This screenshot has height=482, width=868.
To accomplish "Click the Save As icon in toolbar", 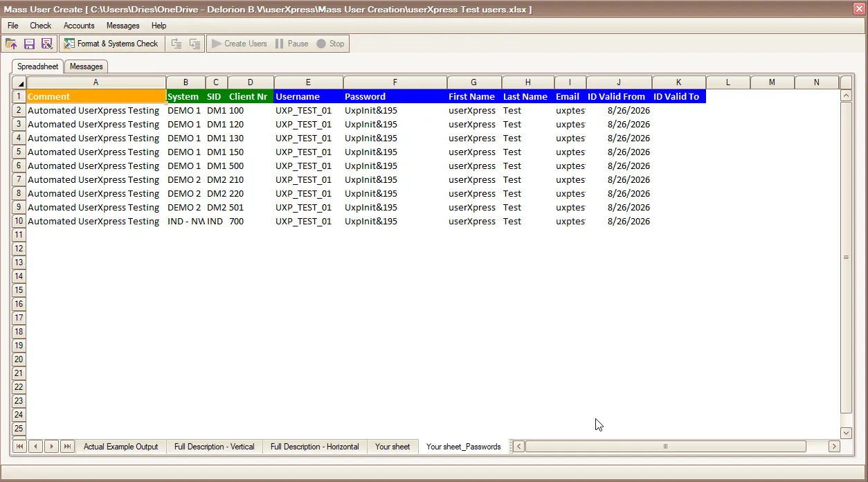I will pos(47,44).
